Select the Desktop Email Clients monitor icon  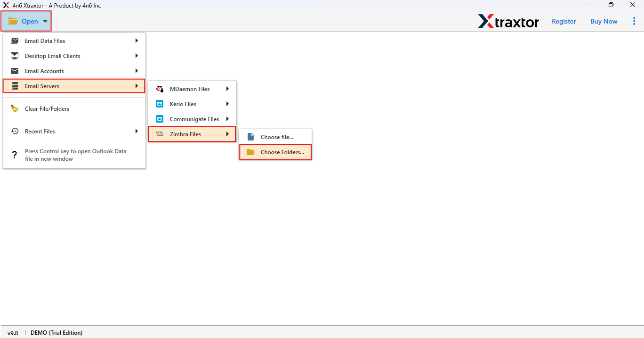pos(15,56)
